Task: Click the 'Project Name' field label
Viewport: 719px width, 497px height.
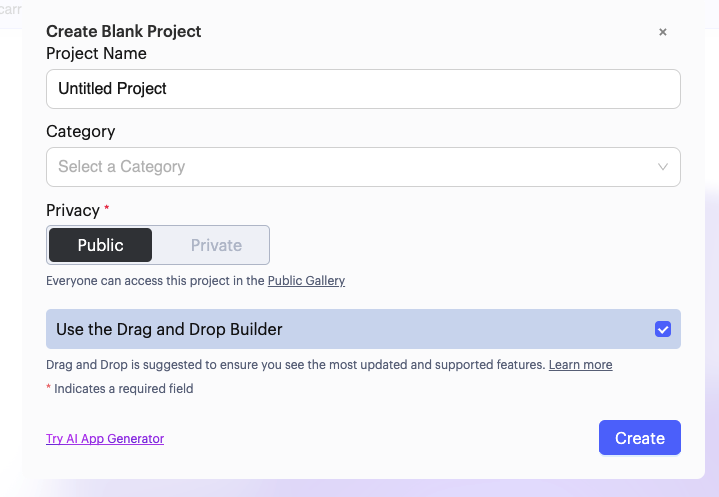Action: click(x=96, y=53)
